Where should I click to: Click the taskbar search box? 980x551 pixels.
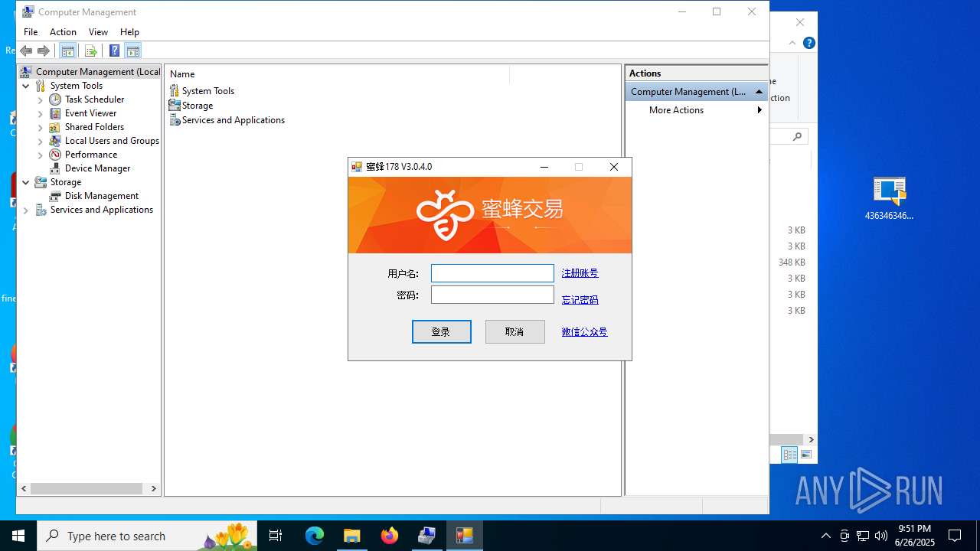coord(147,536)
